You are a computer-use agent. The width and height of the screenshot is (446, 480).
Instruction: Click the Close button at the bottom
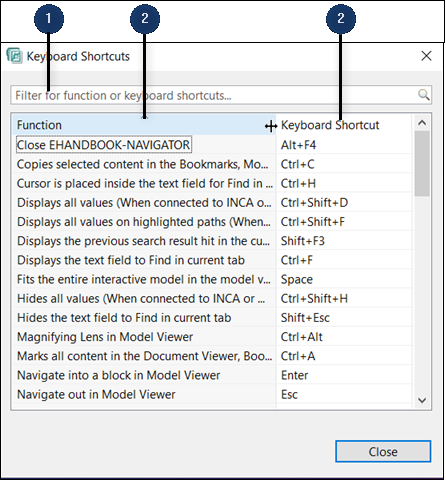click(383, 452)
